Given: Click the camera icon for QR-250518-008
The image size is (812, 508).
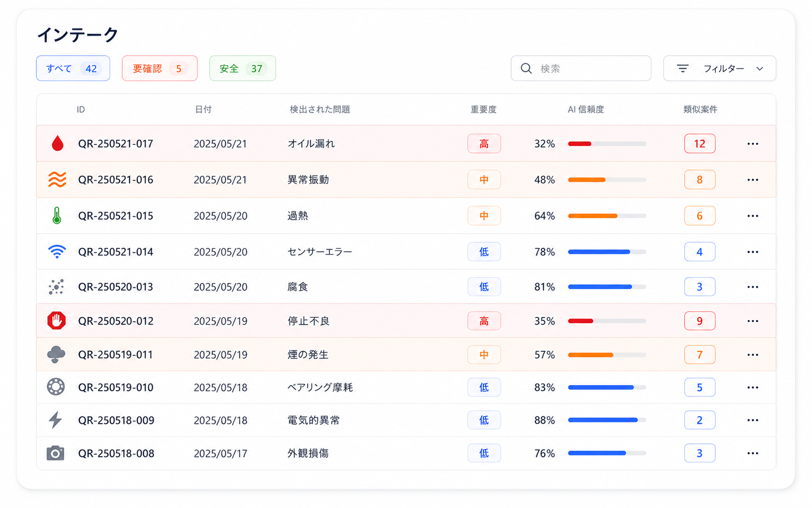Looking at the screenshot, I should (55, 453).
